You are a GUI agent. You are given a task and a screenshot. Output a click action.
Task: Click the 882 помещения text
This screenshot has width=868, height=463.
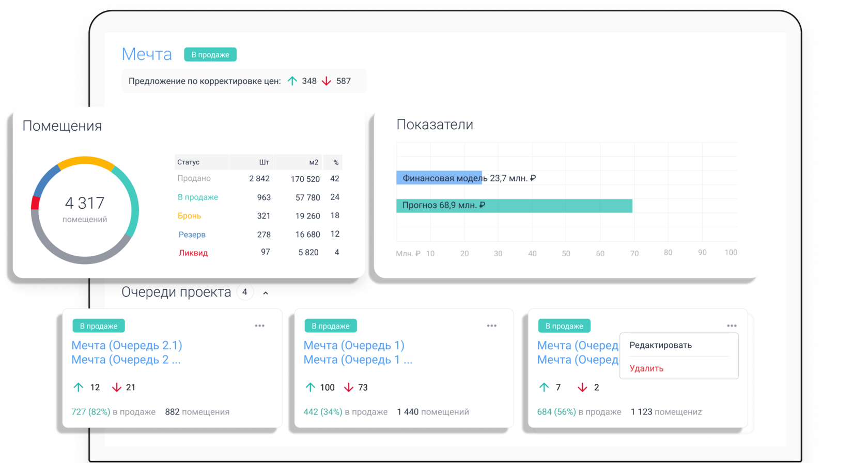pyautogui.click(x=197, y=412)
